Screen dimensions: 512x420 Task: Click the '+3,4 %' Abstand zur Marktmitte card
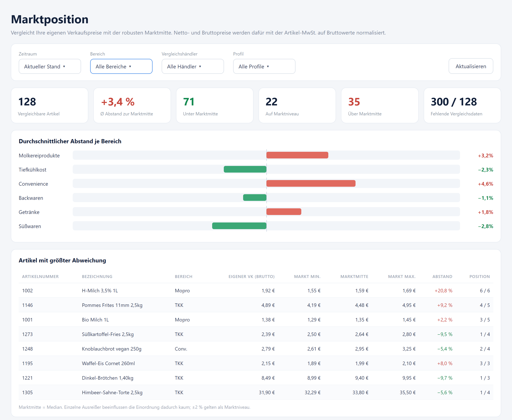tap(132, 105)
